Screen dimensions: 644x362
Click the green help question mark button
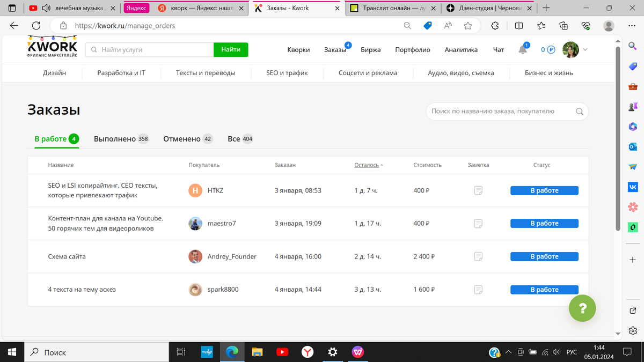click(583, 308)
